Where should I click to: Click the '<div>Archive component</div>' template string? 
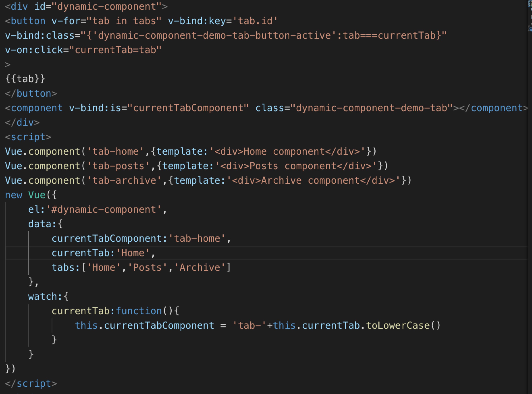coord(314,180)
